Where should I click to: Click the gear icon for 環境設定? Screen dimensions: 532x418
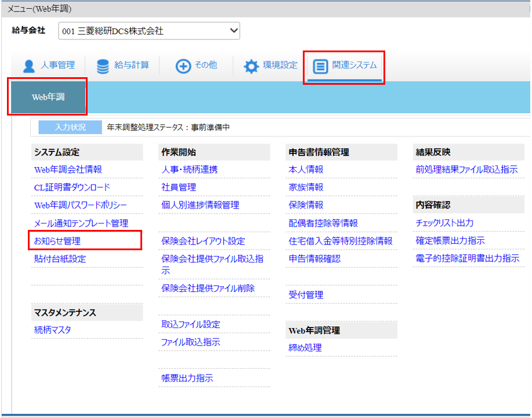pyautogui.click(x=251, y=66)
